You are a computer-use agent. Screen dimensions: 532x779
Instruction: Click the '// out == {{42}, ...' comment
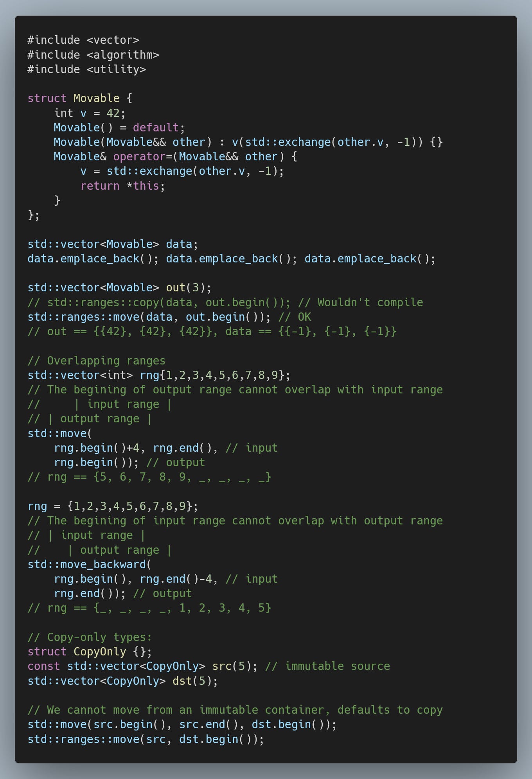[212, 331]
